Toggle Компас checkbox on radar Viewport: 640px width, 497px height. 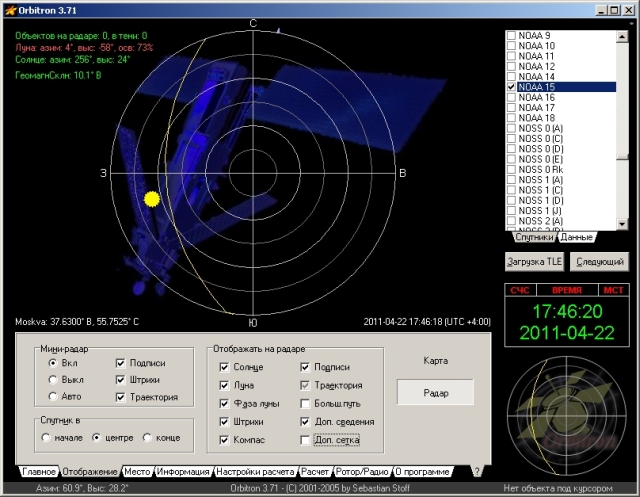(x=224, y=440)
